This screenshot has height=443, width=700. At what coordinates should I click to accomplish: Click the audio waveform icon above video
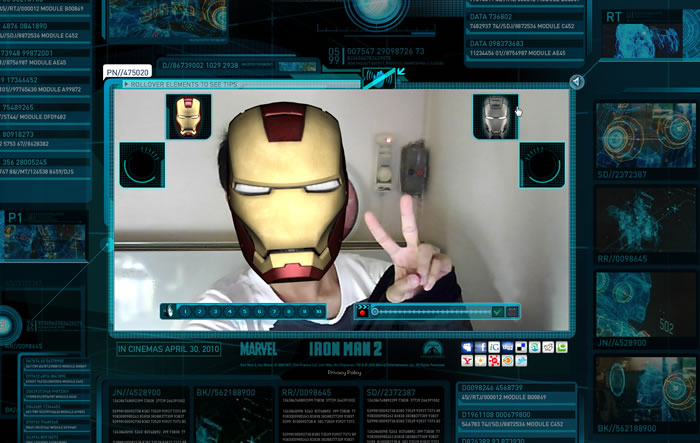tap(379, 79)
